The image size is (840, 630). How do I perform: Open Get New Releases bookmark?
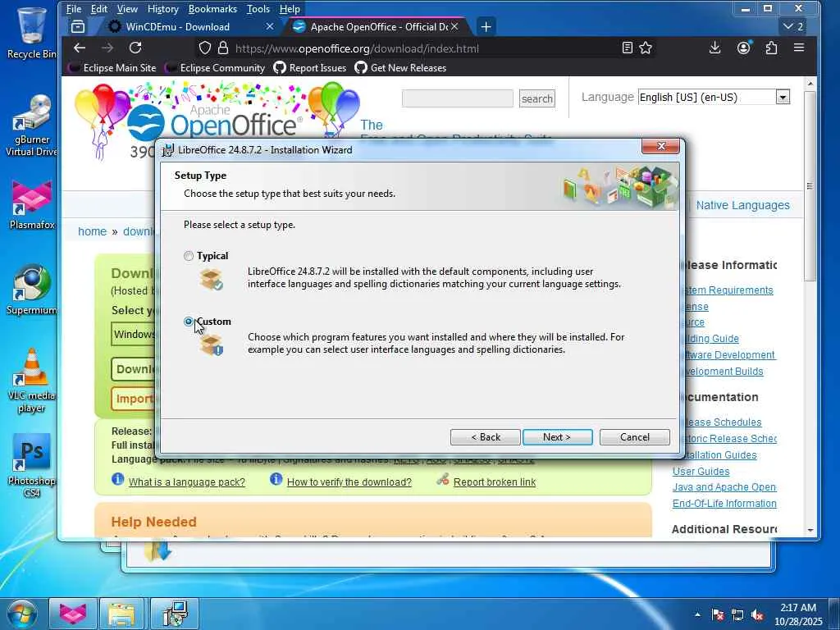(400, 68)
